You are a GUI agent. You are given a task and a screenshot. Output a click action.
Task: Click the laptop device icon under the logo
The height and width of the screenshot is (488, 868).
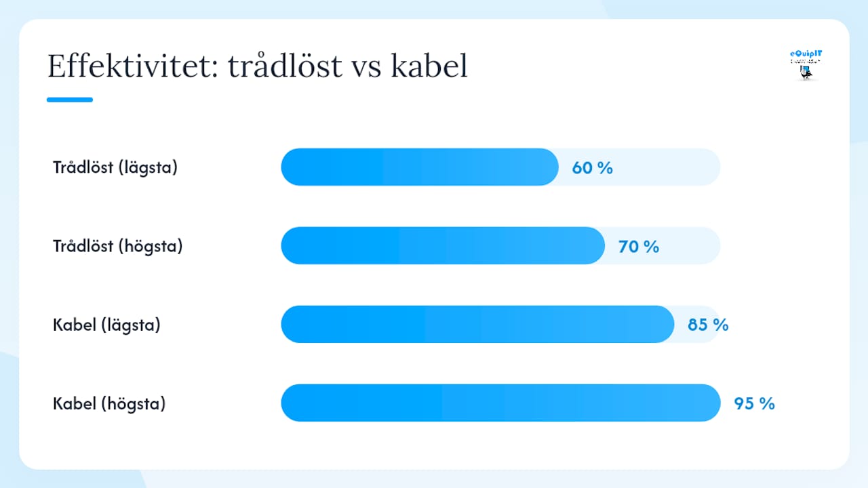point(806,72)
